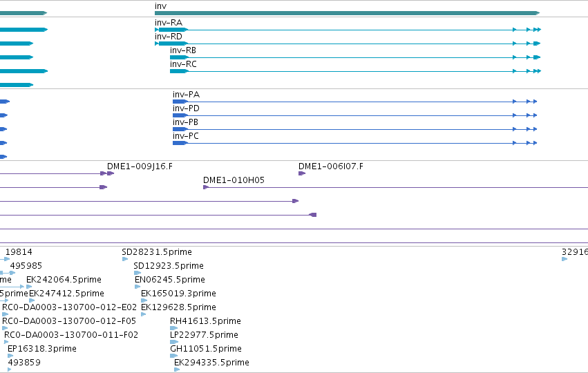588x373 pixels.
Task: Select the inv-PD protein label
Action: 186,108
